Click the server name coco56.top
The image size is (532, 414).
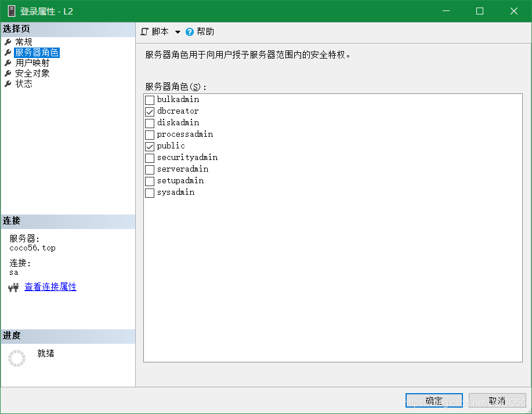[x=32, y=248]
